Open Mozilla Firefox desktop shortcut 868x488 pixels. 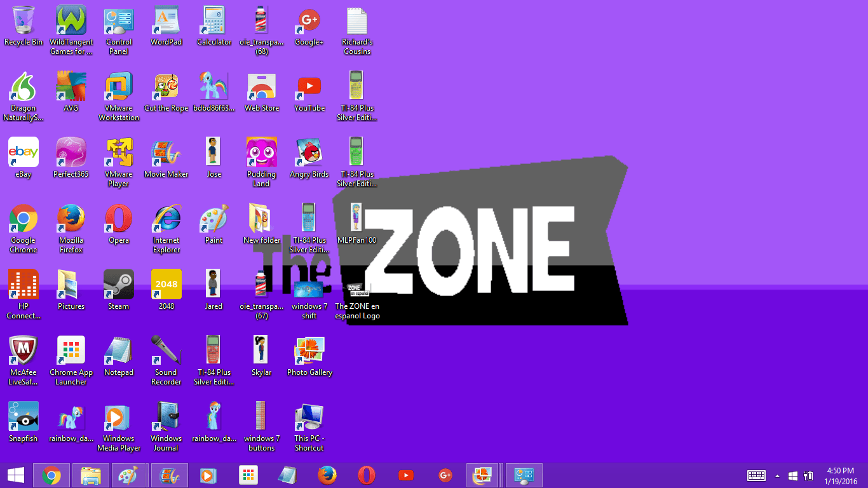(71, 229)
